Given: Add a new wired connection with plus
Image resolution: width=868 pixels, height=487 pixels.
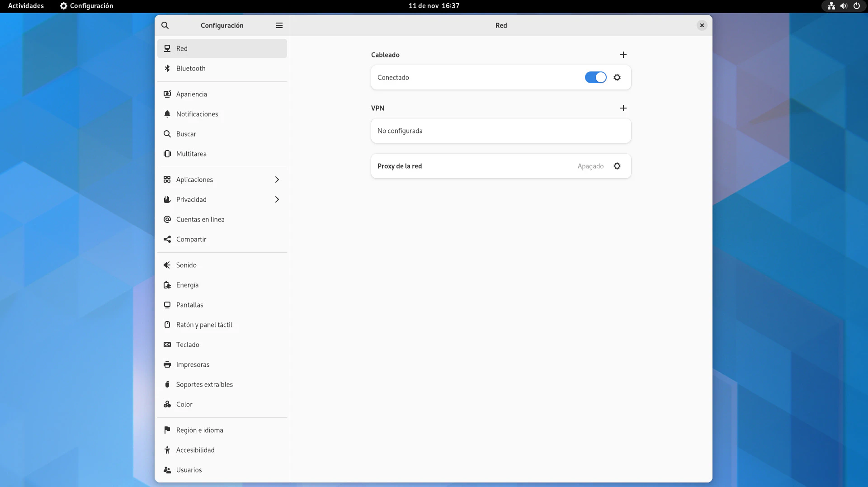Looking at the screenshot, I should 623,55.
